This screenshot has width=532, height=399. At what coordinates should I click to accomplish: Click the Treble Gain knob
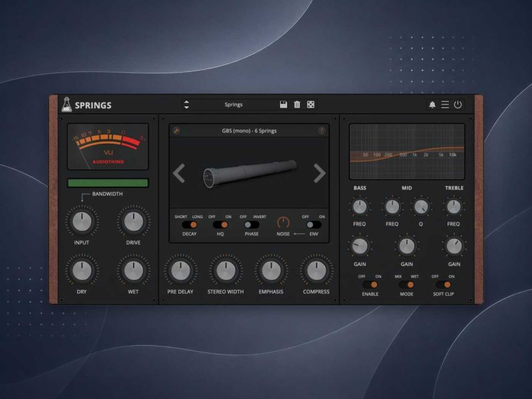454,246
